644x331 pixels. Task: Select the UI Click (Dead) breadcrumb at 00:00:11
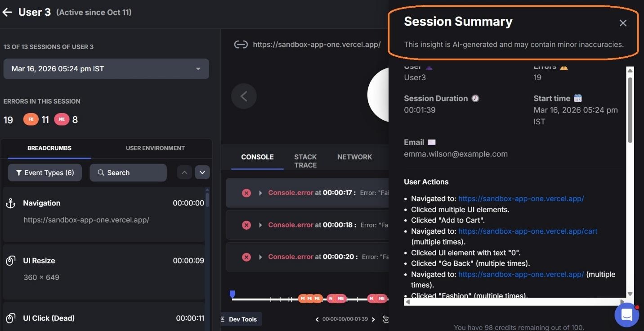tap(104, 317)
